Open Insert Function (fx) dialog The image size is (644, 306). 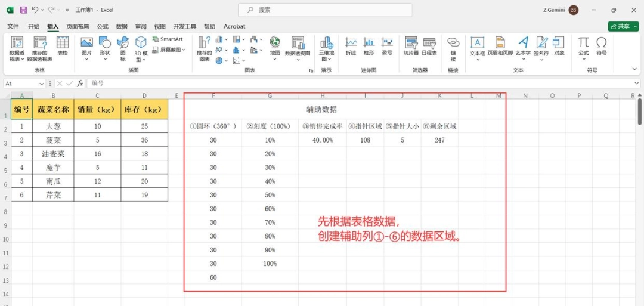click(x=80, y=84)
